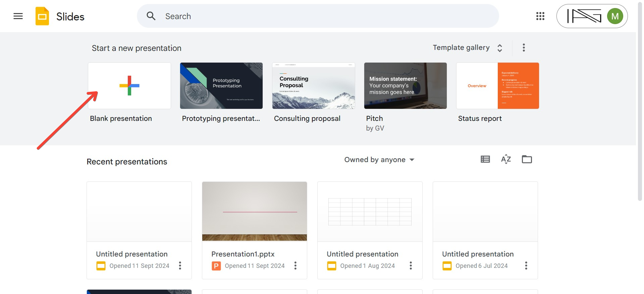
Task: Open the A-Z sort options
Action: 506,159
